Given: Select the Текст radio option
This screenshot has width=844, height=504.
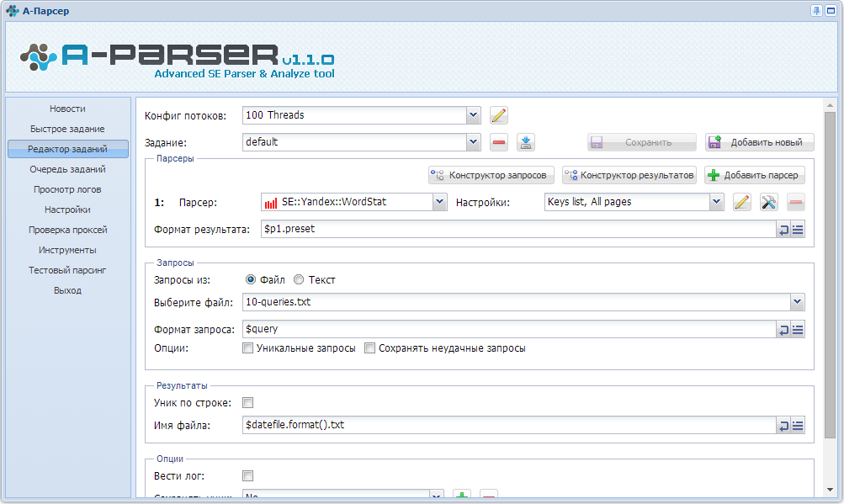Looking at the screenshot, I should point(299,279).
